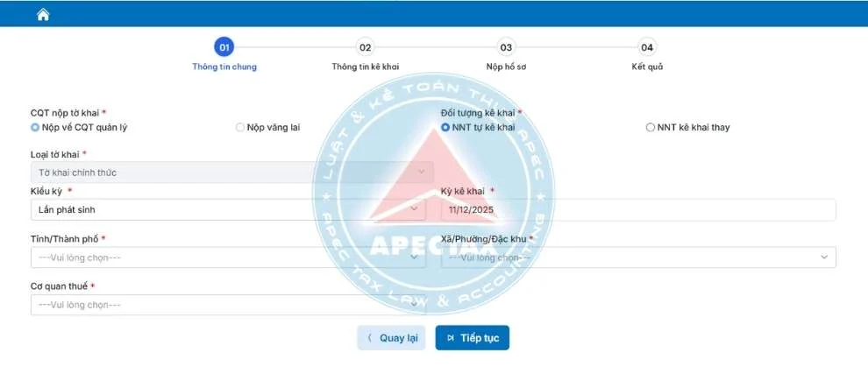Select step 02 circle
This screenshot has width=868, height=388.
tap(365, 47)
